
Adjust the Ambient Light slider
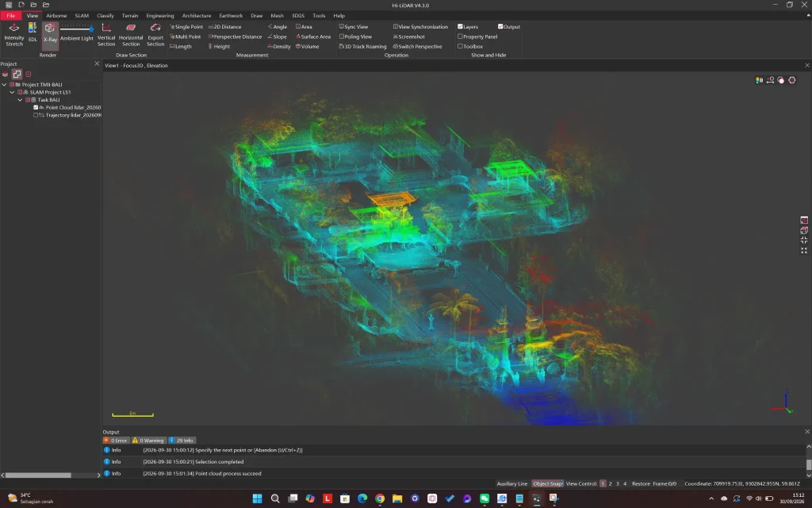tap(77, 29)
